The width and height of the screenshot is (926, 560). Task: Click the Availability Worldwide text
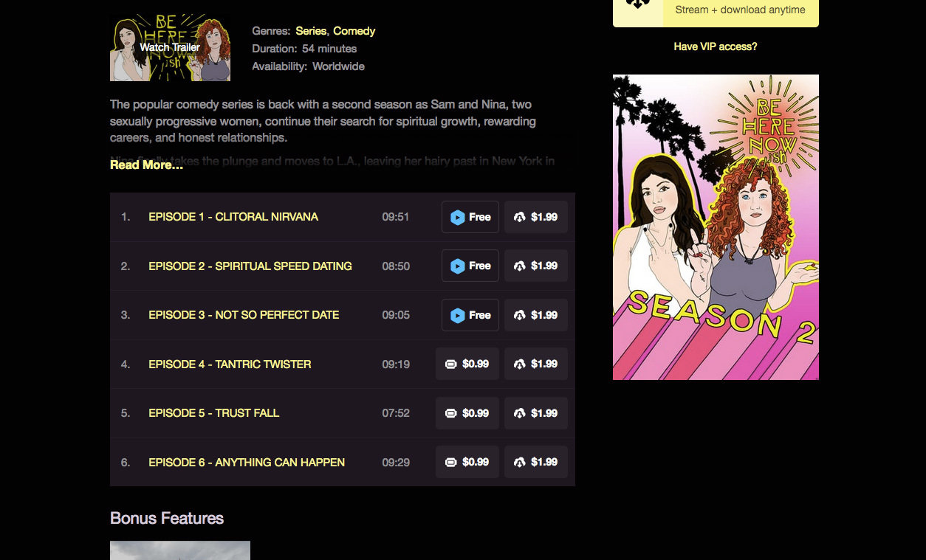tap(308, 66)
